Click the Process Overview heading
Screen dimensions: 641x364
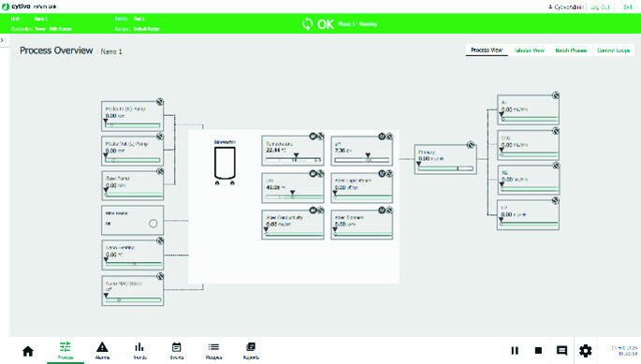(x=56, y=51)
